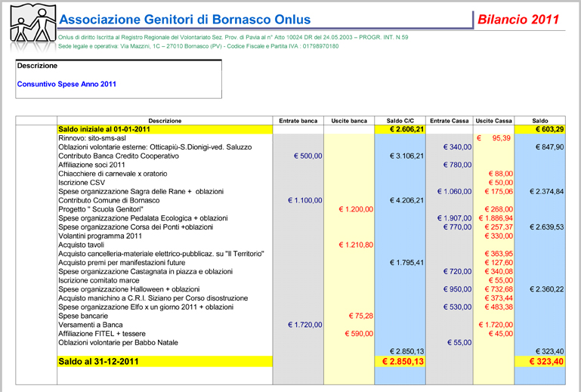Click the Associazione Genitori logo image
The width and height of the screenshot is (581, 392).
tap(29, 25)
